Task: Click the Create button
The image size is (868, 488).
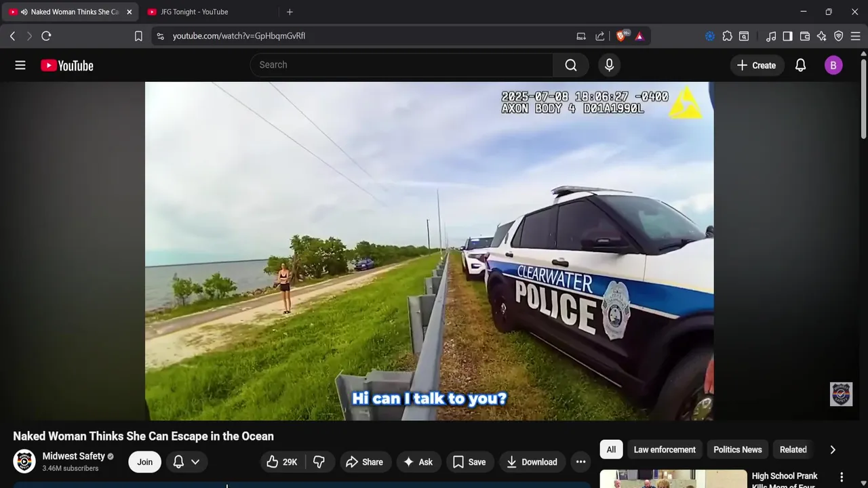Action: coord(757,65)
